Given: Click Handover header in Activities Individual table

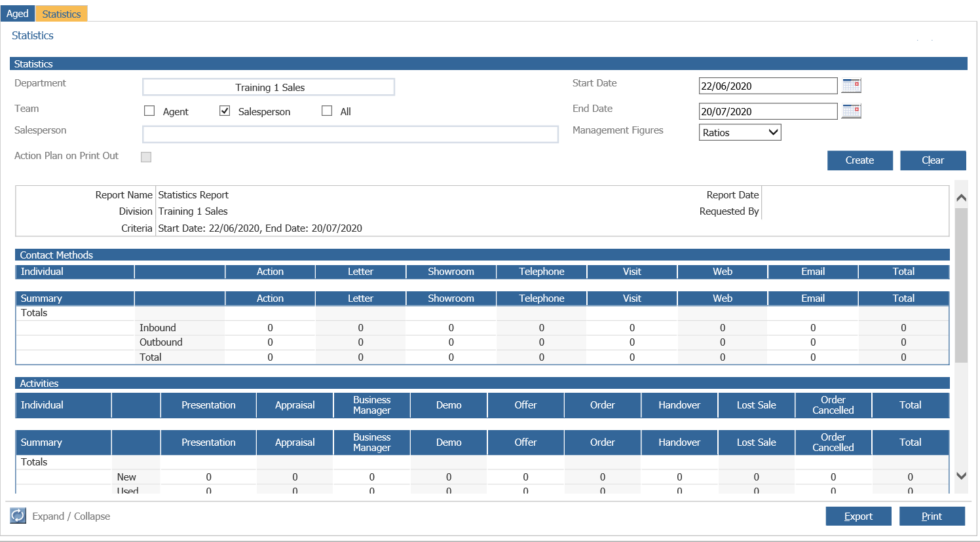Looking at the screenshot, I should pos(679,405).
